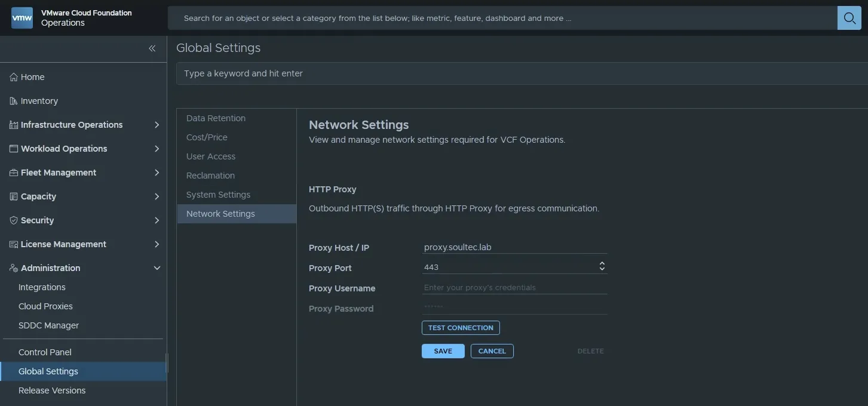
Task: Expand Workload Operations chevron
Action: coord(157,149)
